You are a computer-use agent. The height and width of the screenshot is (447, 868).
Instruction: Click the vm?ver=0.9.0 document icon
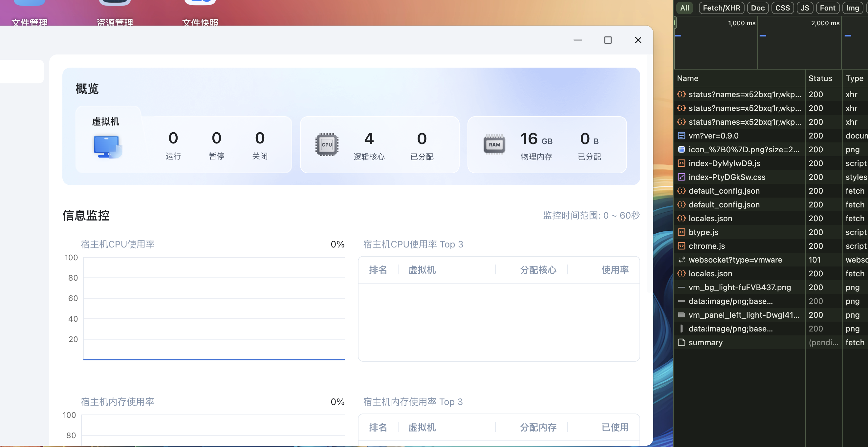coord(681,136)
